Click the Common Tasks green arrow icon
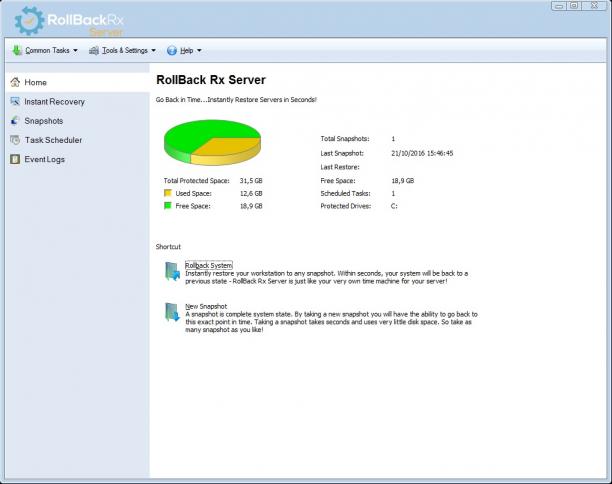 coord(17,50)
